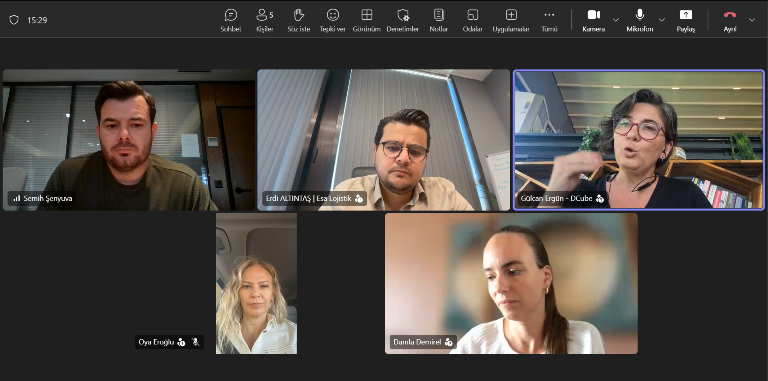This screenshot has height=381, width=768.
Task: Open Tepki ver reactions
Action: tap(333, 20)
